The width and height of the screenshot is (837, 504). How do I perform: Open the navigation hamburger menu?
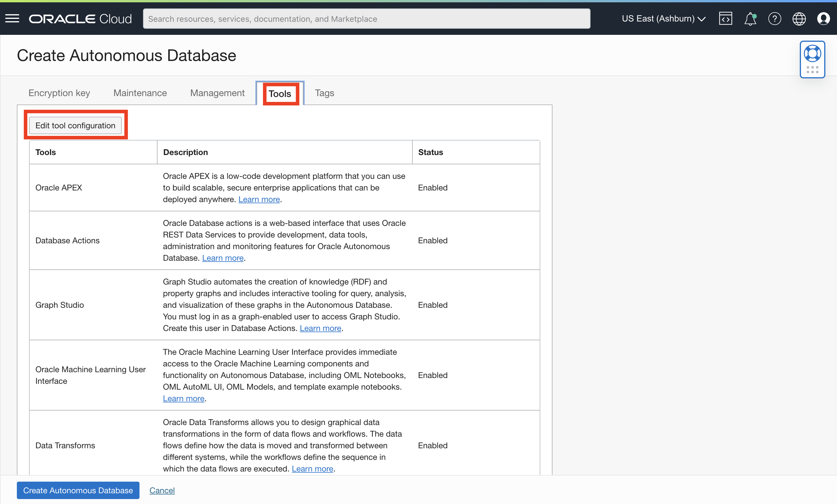coord(12,18)
